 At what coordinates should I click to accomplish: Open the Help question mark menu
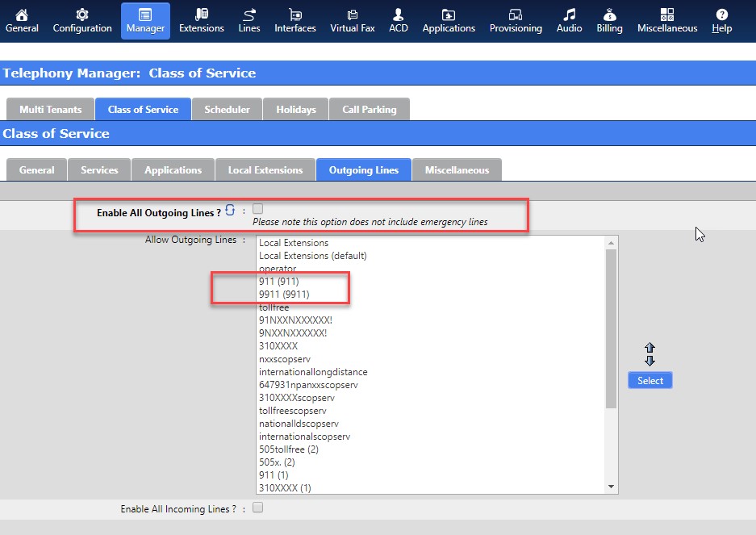point(721,21)
